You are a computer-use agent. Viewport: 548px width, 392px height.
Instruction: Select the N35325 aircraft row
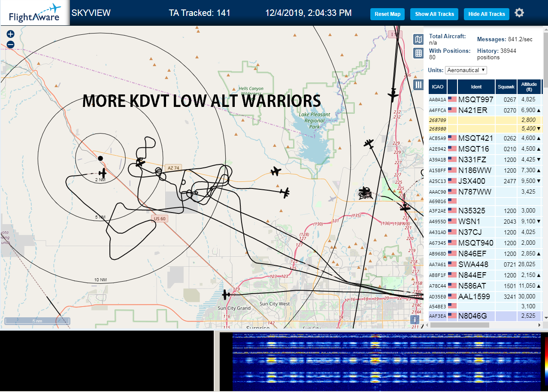point(485,211)
